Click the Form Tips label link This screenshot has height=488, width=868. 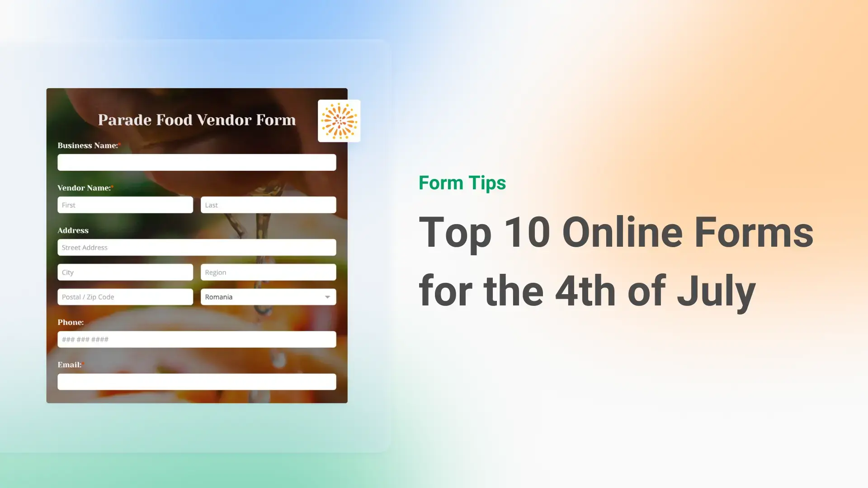tap(462, 182)
